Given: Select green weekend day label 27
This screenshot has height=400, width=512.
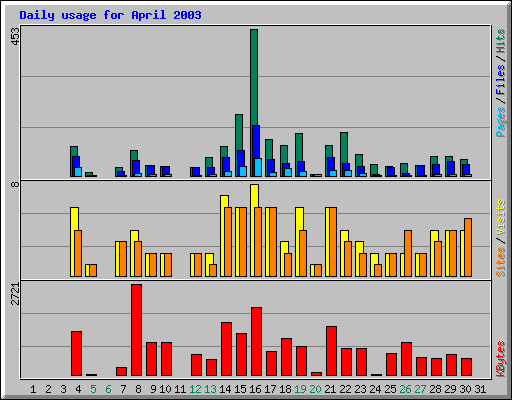Looking at the screenshot, I should coord(420,389).
